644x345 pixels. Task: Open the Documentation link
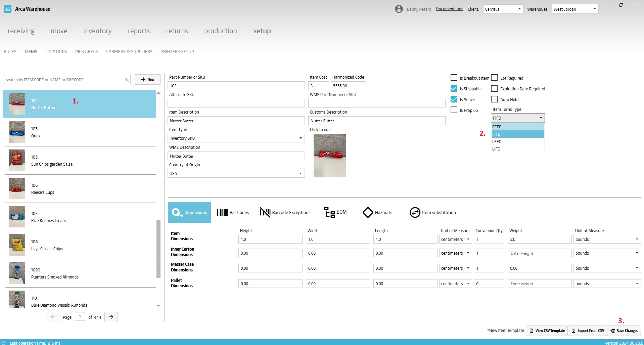click(450, 9)
